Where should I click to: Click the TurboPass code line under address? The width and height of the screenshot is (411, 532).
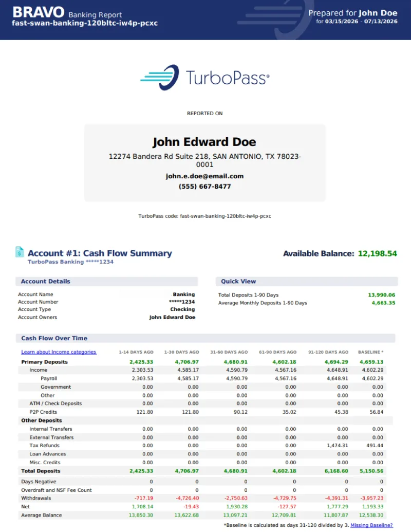pyautogui.click(x=204, y=216)
